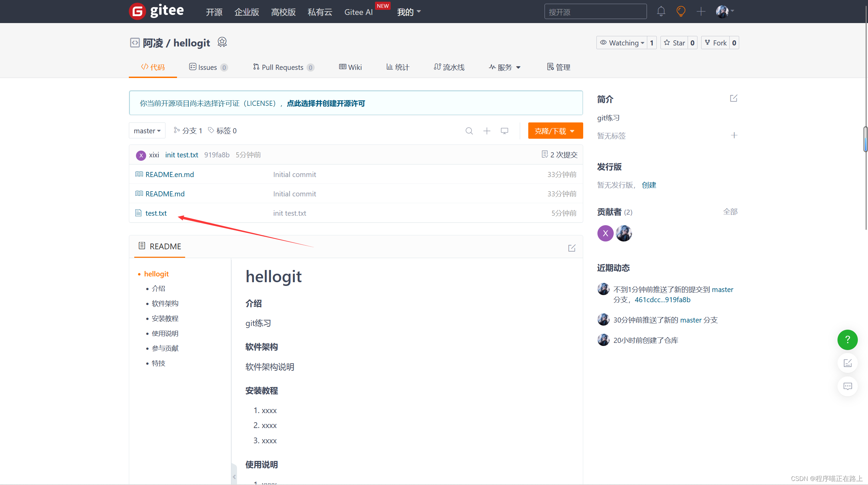Expand the master branch selector
This screenshot has width=868, height=485.
pyautogui.click(x=147, y=131)
